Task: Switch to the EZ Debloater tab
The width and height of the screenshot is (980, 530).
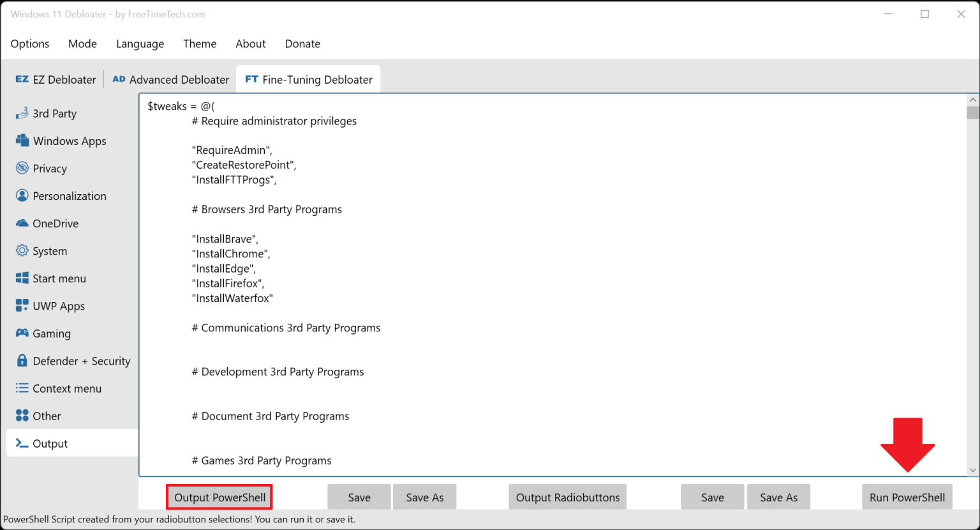Action: (55, 79)
